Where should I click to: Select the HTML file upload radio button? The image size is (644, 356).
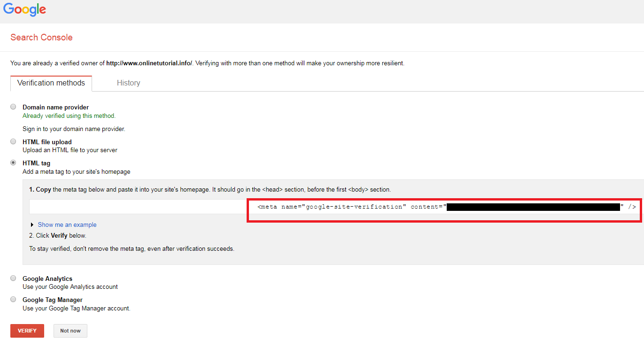coord(13,141)
